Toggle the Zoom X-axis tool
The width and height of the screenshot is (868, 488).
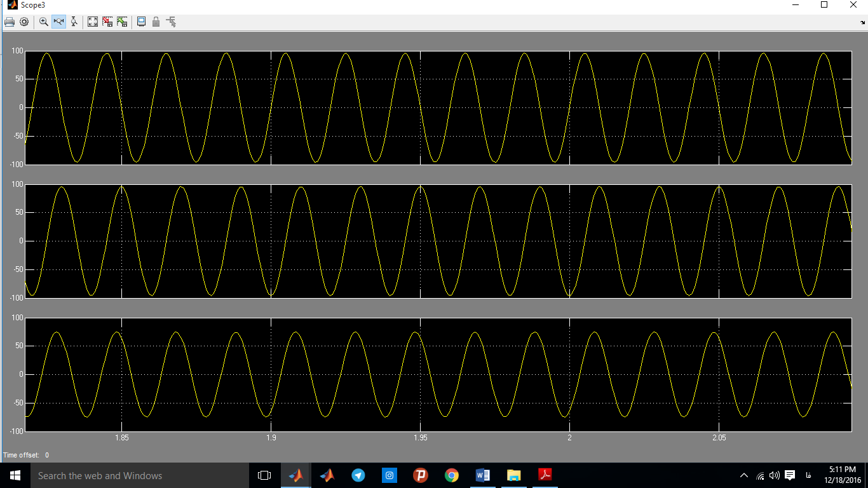point(58,22)
